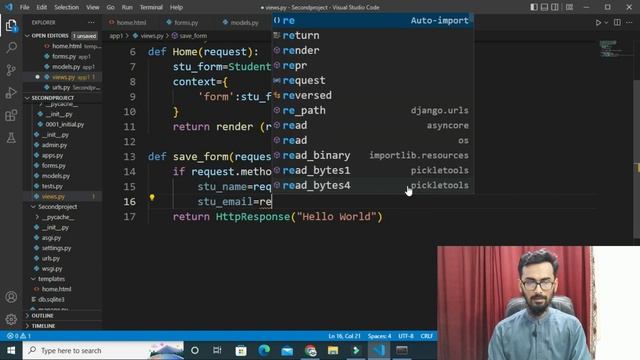Open the Source Control view

pyautogui.click(x=11, y=70)
